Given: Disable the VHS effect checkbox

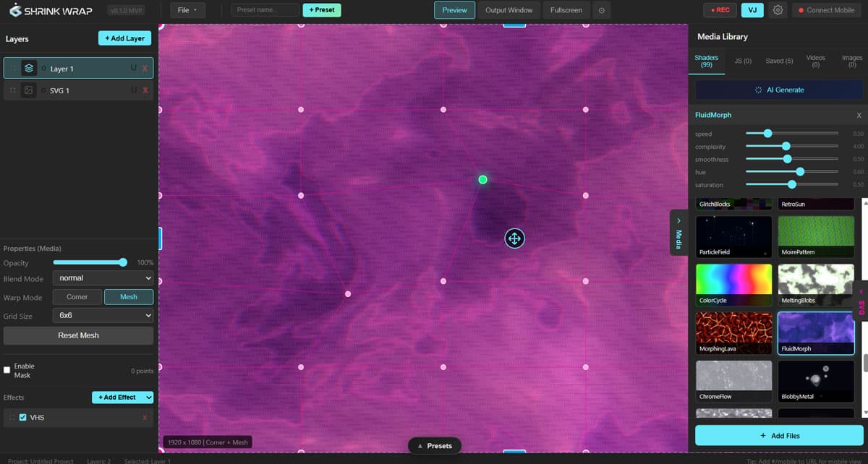Looking at the screenshot, I should point(22,418).
